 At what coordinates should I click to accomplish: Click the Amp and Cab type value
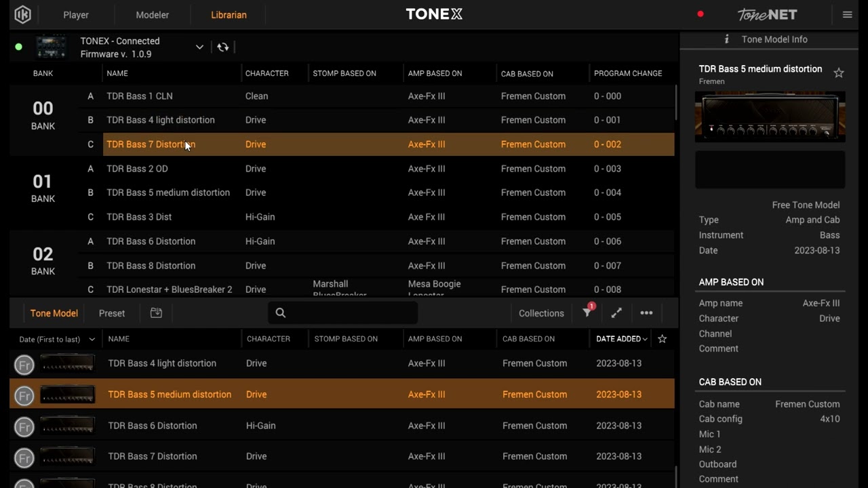(x=812, y=220)
